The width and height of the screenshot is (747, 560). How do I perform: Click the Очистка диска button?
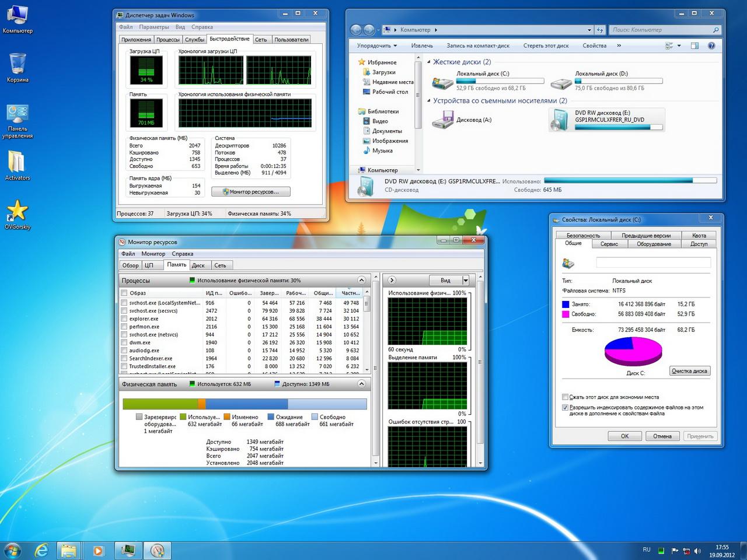point(689,371)
